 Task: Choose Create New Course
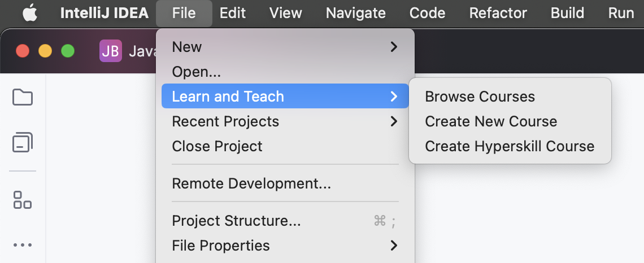coord(491,121)
